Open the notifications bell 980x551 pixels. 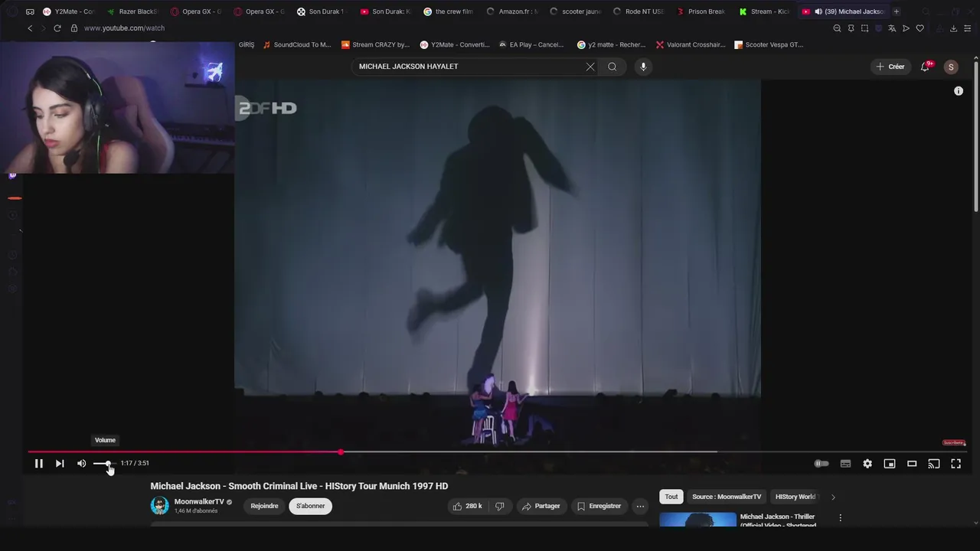(925, 67)
